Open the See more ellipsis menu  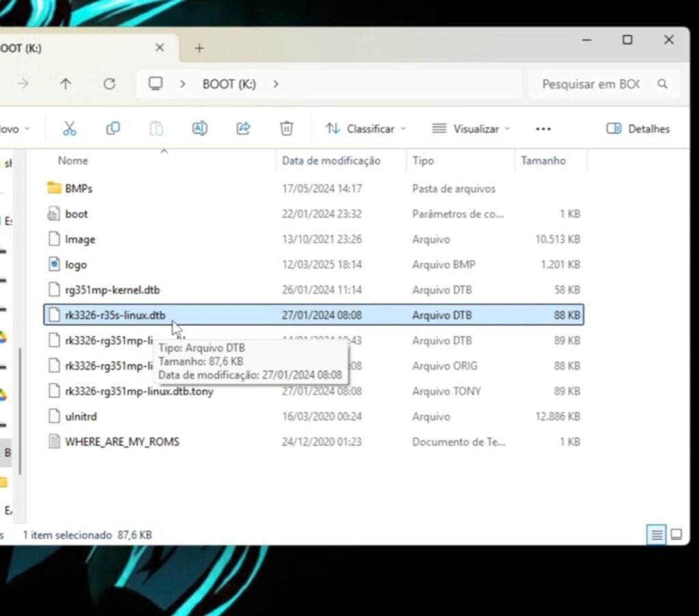pos(543,129)
